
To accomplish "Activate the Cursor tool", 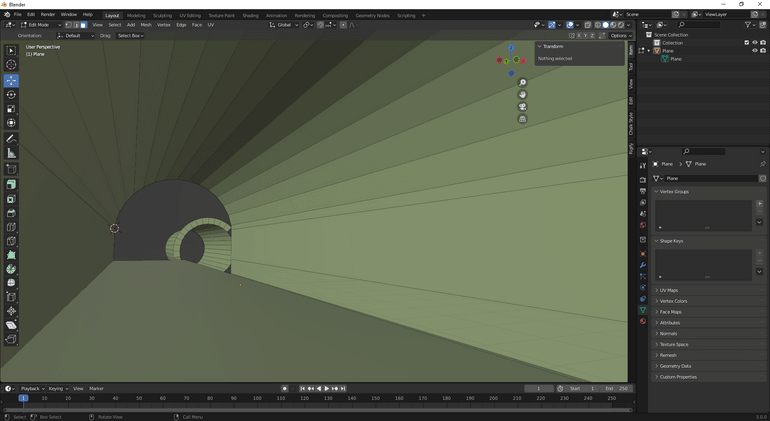I will [11, 65].
